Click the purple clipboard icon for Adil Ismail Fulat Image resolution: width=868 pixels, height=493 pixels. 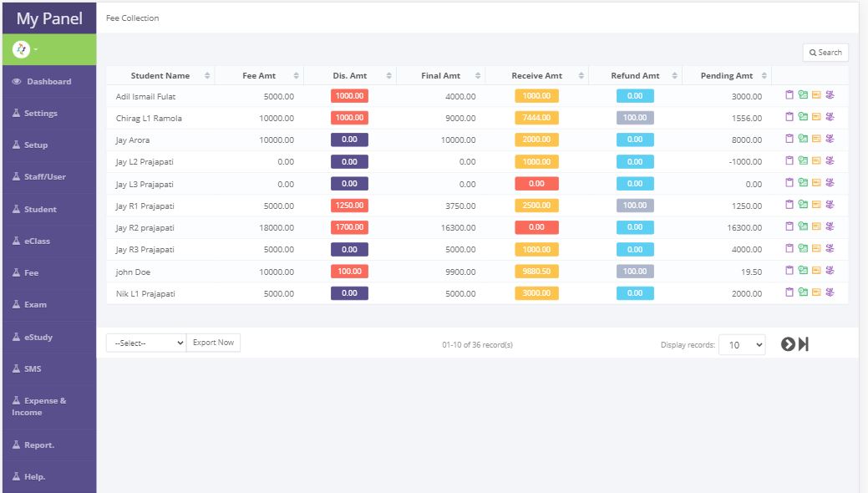(789, 95)
